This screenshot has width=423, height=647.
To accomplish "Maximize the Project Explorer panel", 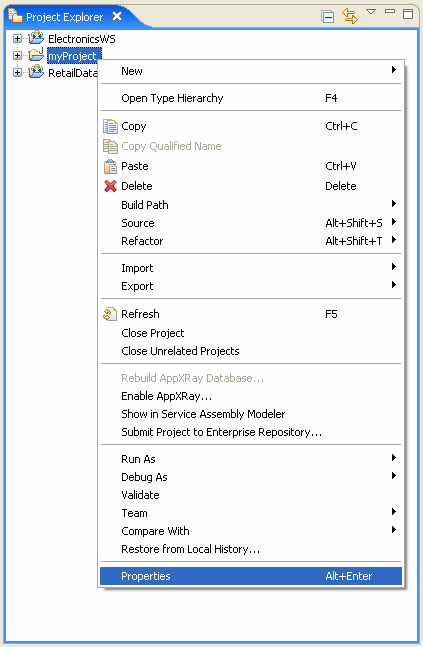I will point(408,14).
